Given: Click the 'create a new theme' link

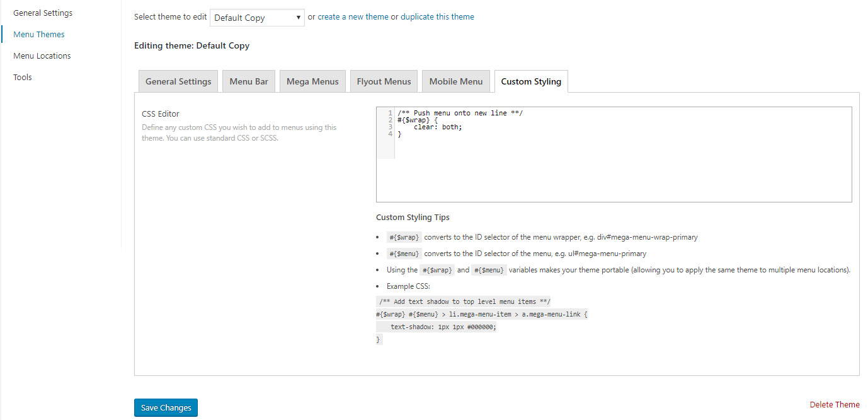Looking at the screenshot, I should tap(353, 17).
